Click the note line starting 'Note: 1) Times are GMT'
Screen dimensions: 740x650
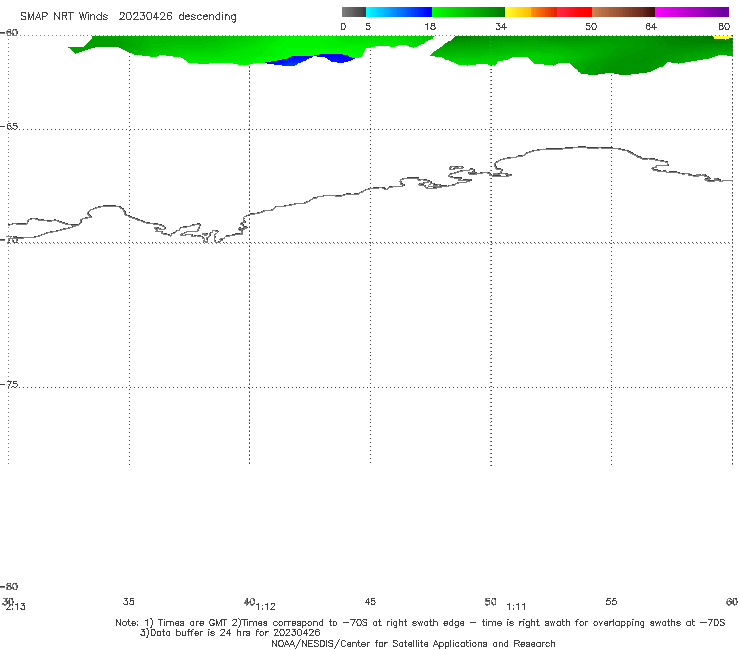pyautogui.click(x=420, y=623)
